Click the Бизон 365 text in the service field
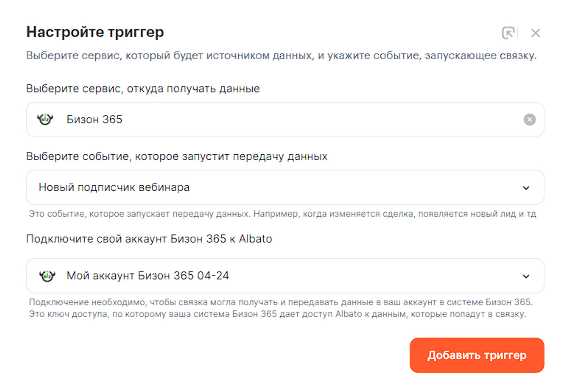The height and width of the screenshot is (392, 562). tap(94, 120)
